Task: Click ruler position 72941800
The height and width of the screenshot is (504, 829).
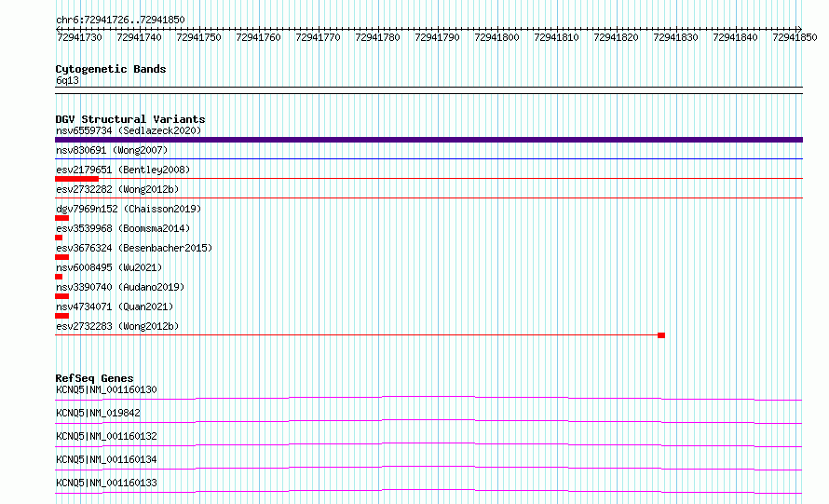Action: click(x=497, y=37)
